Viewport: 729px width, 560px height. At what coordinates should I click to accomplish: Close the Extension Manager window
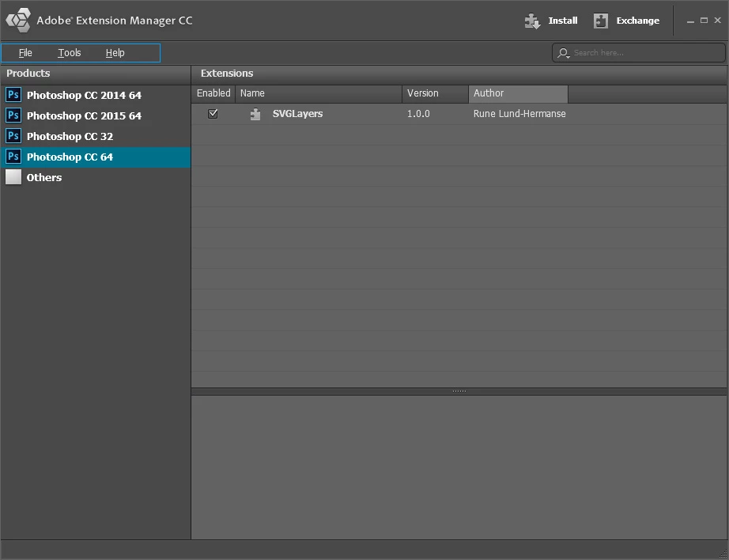717,21
